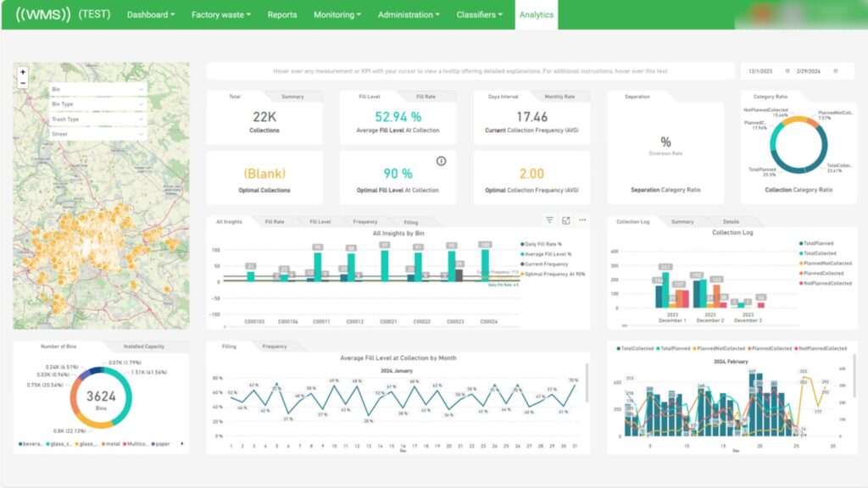Open the Reports page link

282,14
